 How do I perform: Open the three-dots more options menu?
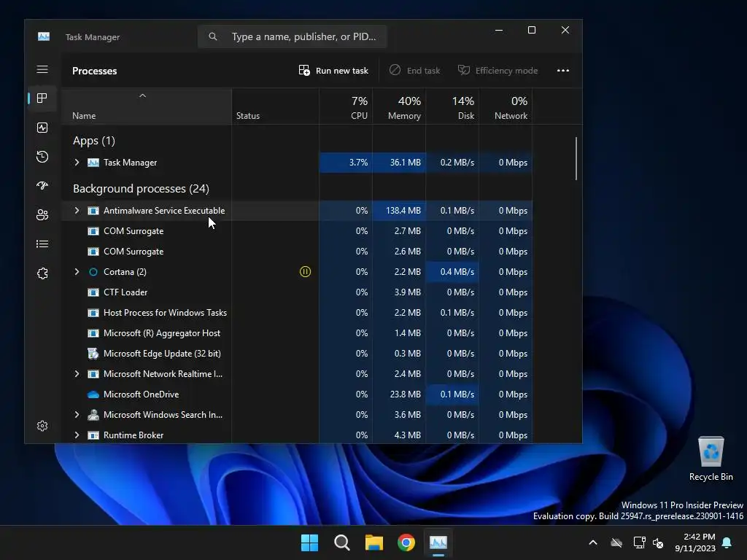pos(563,71)
